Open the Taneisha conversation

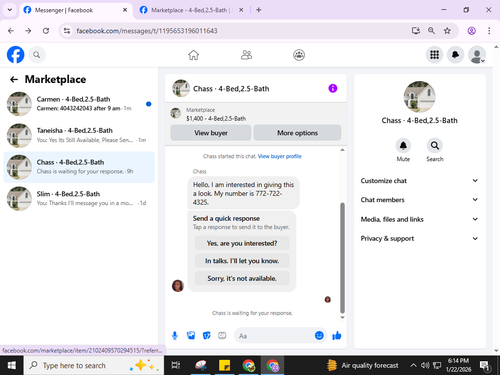[79, 135]
